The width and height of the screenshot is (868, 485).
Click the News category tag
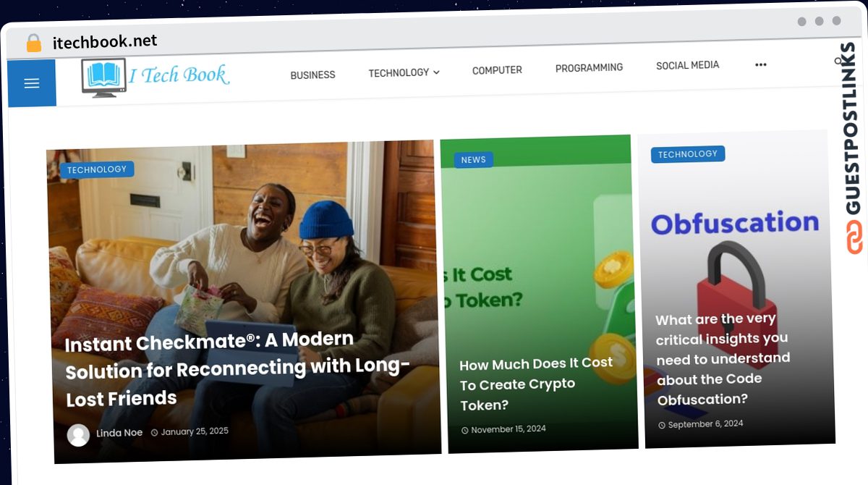coord(474,160)
